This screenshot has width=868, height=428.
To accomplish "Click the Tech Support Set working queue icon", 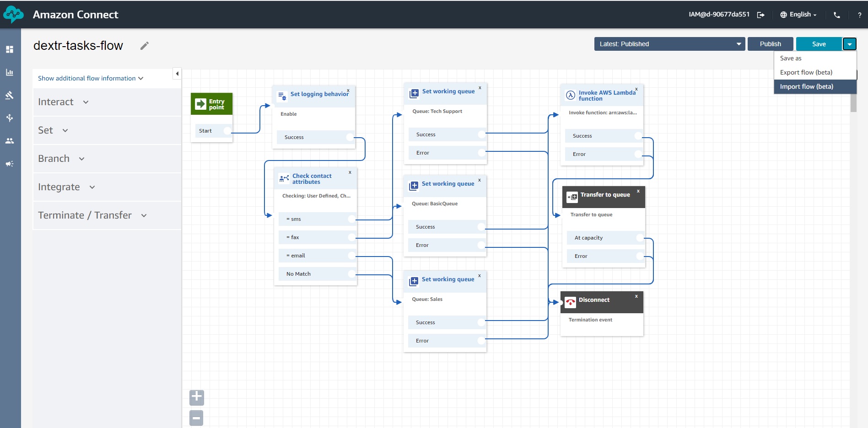I will [x=414, y=93].
